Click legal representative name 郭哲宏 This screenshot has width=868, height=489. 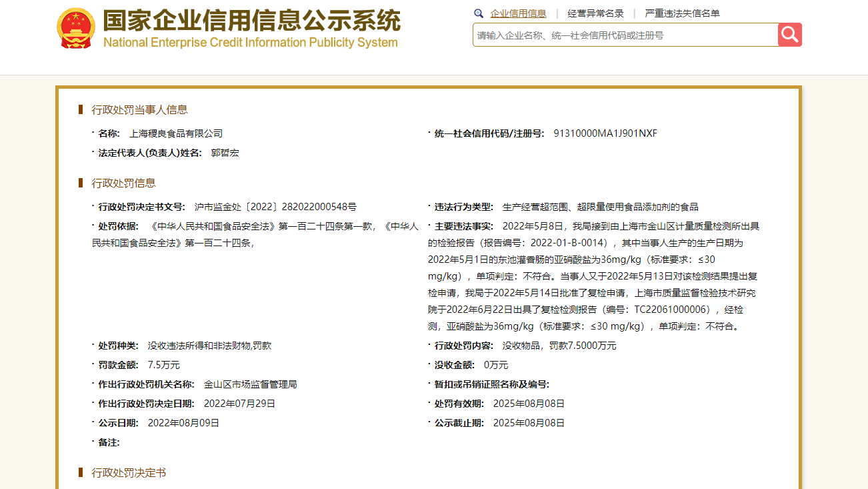tap(225, 153)
